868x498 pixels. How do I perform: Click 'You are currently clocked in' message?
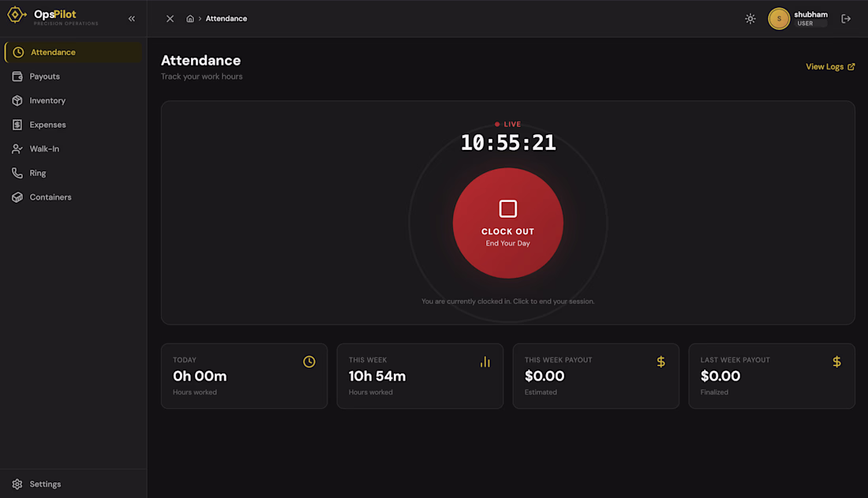[x=507, y=301]
